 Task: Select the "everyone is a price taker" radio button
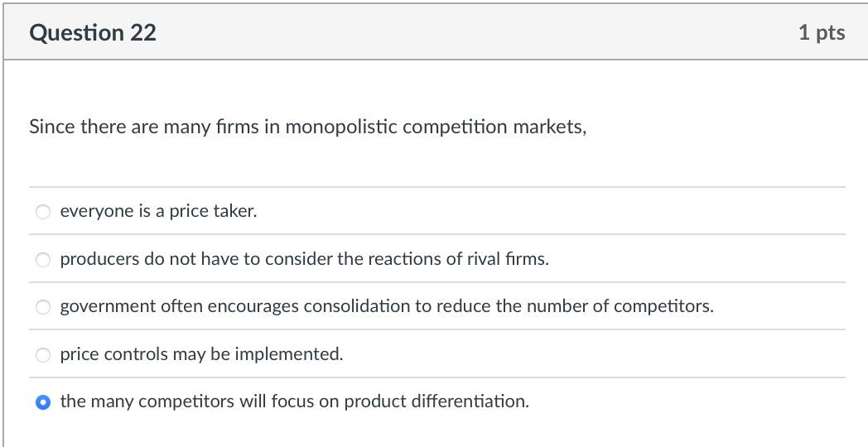pyautogui.click(x=43, y=212)
